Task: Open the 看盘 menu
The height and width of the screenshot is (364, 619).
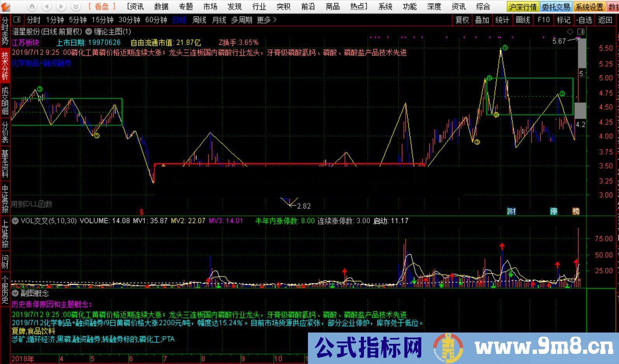Action: tap(102, 7)
